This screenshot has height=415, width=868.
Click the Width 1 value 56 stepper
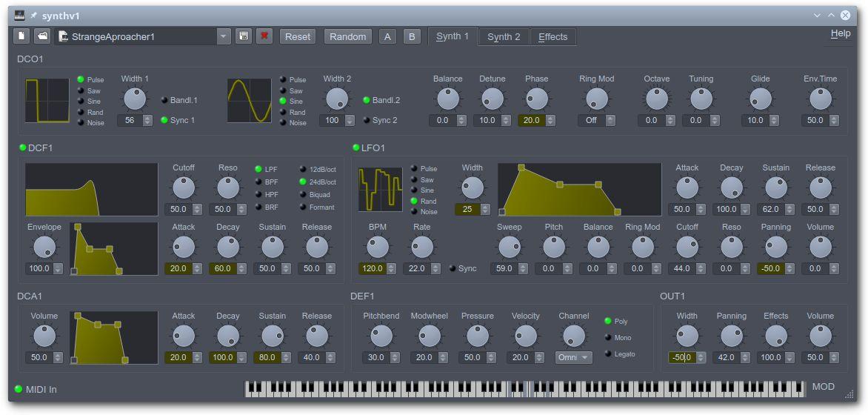(147, 120)
